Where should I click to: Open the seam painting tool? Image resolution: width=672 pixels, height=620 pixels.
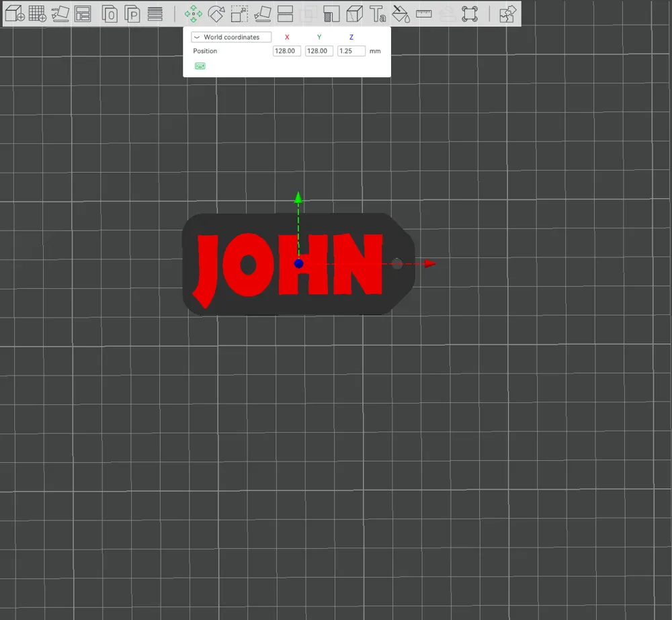pyautogui.click(x=354, y=13)
